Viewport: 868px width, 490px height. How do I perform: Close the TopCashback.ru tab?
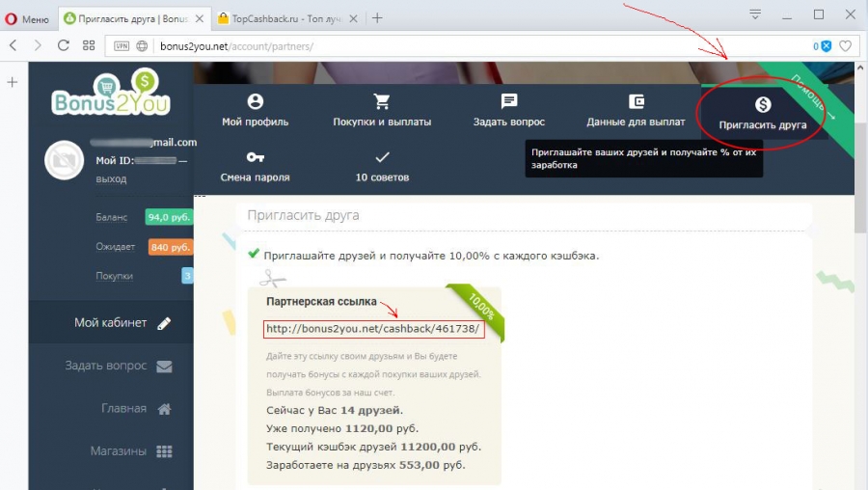(x=353, y=19)
